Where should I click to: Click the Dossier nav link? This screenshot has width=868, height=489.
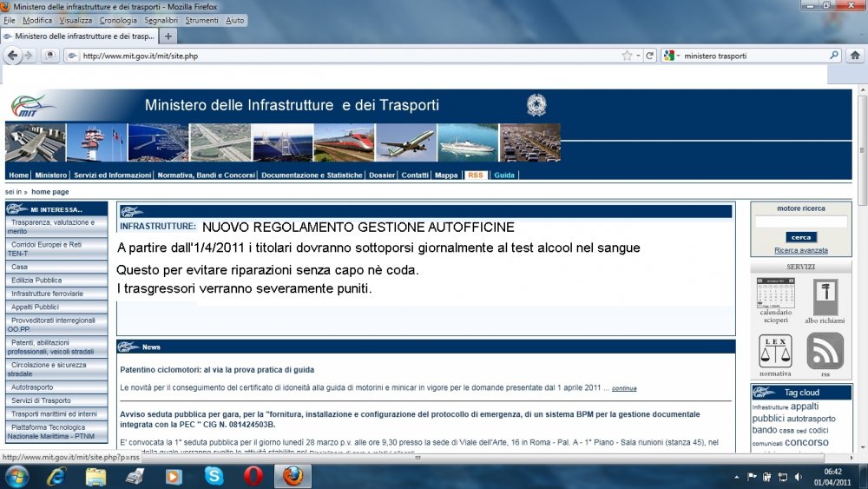382,175
